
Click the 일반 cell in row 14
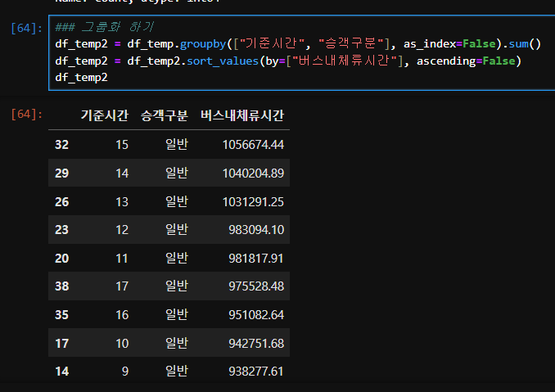177,371
